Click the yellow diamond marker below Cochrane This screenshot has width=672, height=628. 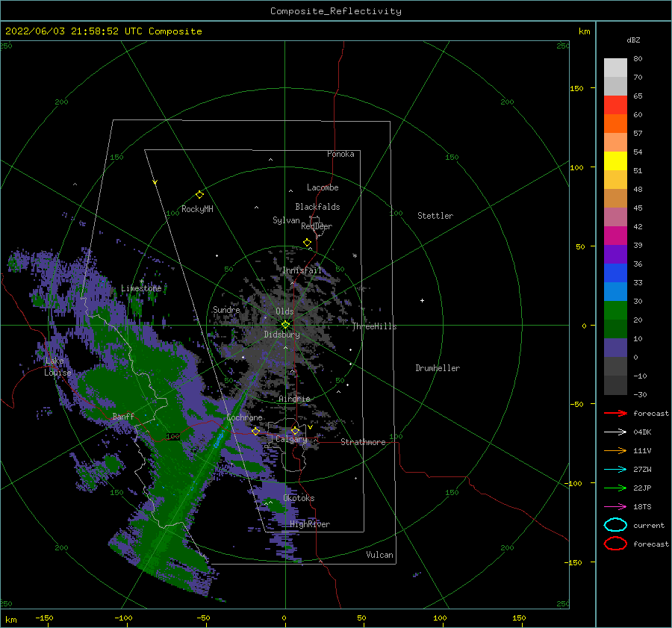click(255, 431)
